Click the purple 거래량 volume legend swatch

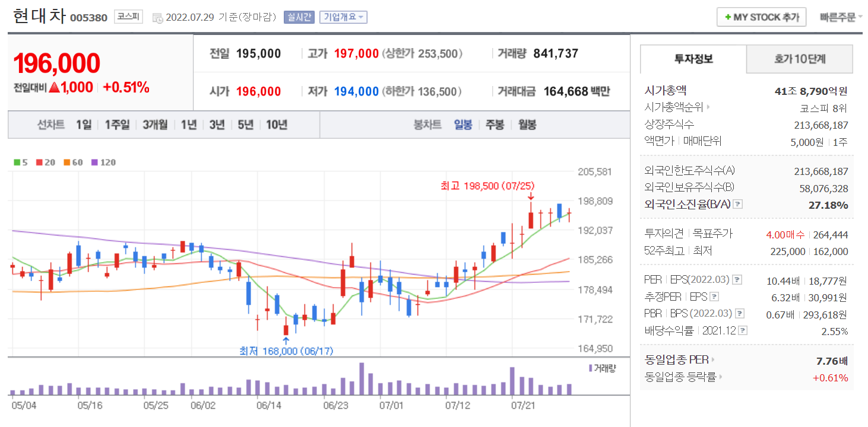pyautogui.click(x=590, y=368)
